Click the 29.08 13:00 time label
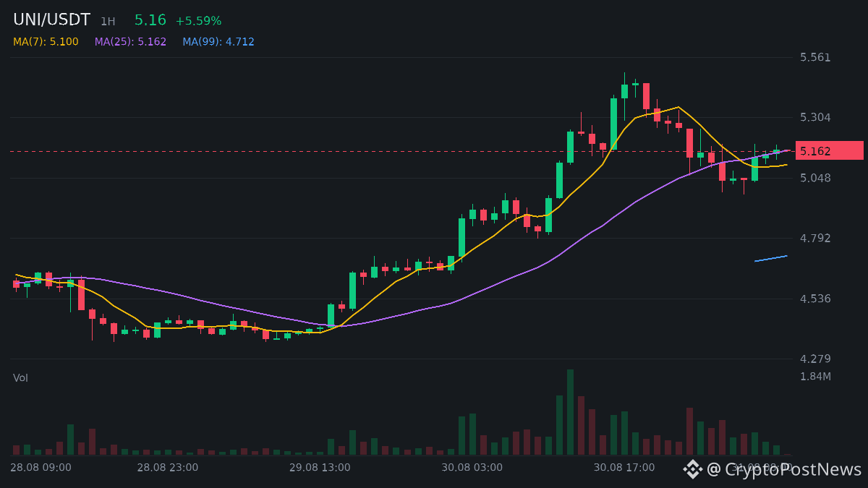Image resolution: width=868 pixels, height=488 pixels. tap(320, 467)
